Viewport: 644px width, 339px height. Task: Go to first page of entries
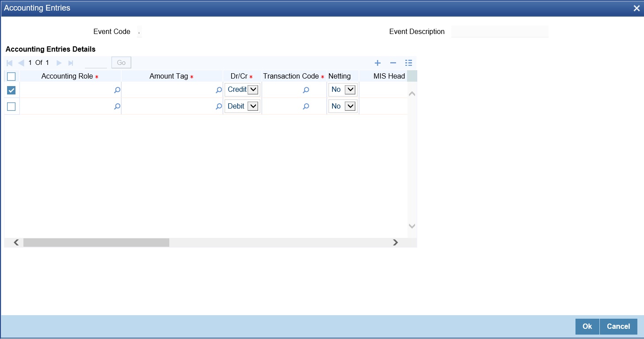click(x=10, y=63)
